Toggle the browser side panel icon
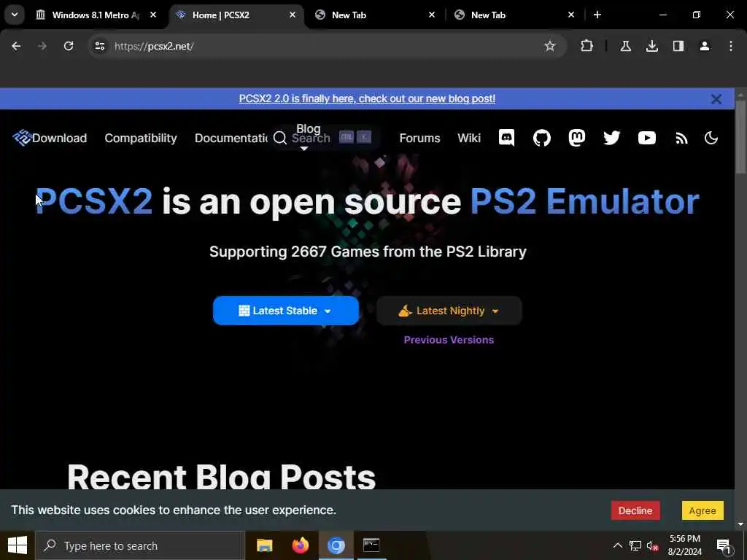The height and width of the screenshot is (560, 747). (x=678, y=46)
